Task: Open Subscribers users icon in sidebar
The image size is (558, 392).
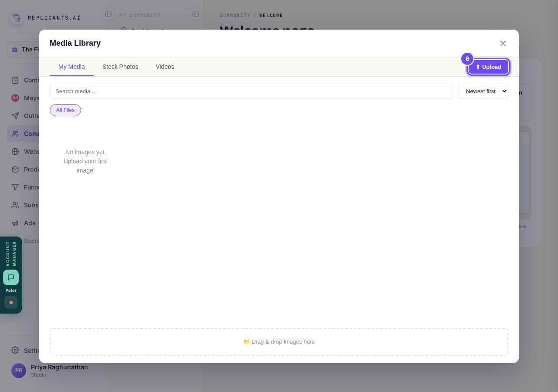Action: [15, 205]
